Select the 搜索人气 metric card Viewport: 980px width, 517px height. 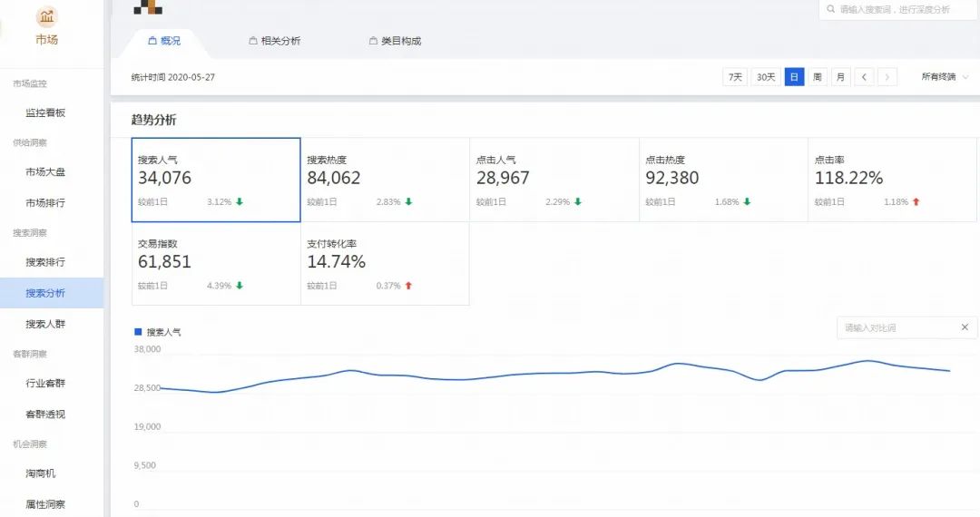coord(216,180)
